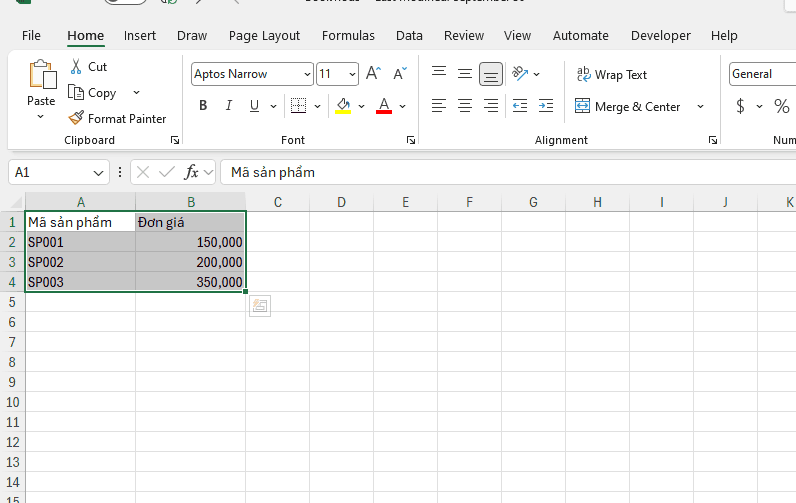Viewport: 796px width, 503px height.
Task: Decrease the indent
Action: pyautogui.click(x=520, y=106)
